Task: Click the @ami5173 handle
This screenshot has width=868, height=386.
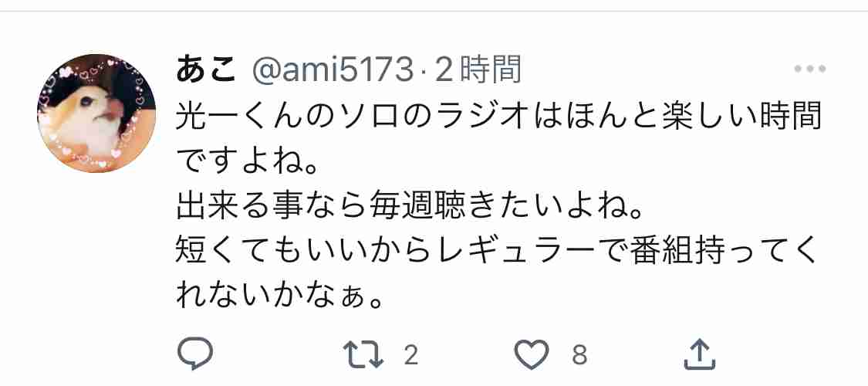Action: coord(333,71)
